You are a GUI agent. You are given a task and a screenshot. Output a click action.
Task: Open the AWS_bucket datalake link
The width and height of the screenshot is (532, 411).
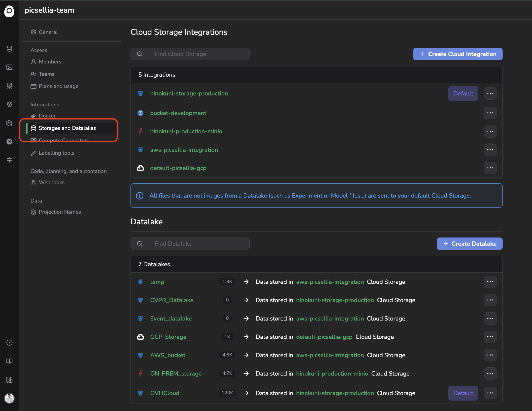168,355
